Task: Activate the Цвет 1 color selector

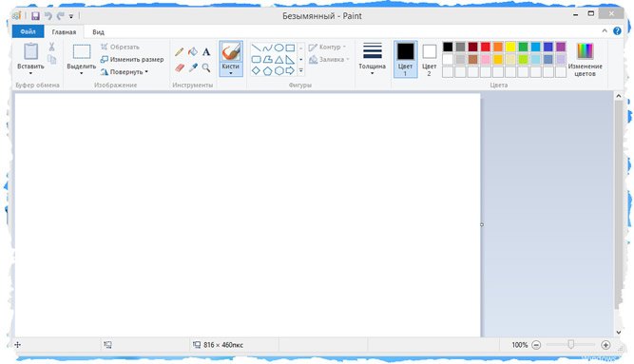Action: pos(405,60)
